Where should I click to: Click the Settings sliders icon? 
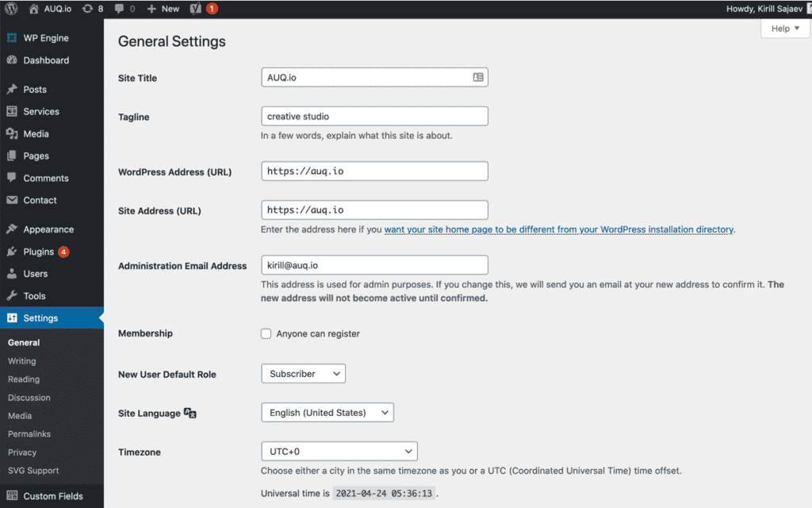click(12, 318)
